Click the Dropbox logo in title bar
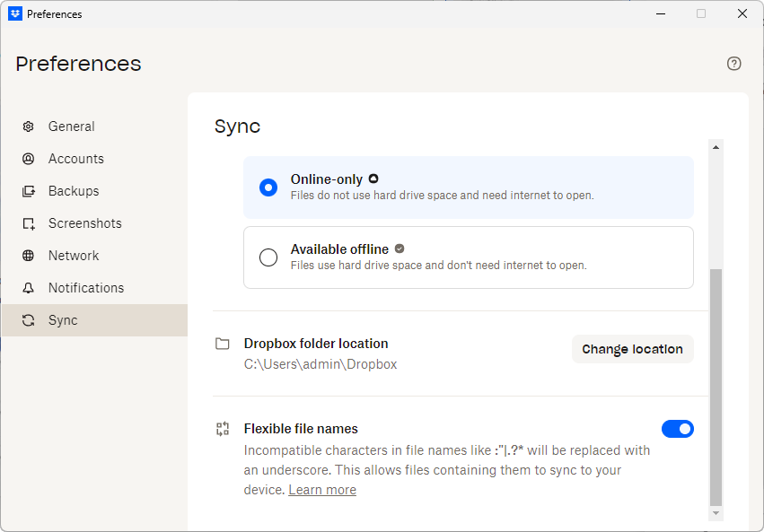 (x=15, y=13)
